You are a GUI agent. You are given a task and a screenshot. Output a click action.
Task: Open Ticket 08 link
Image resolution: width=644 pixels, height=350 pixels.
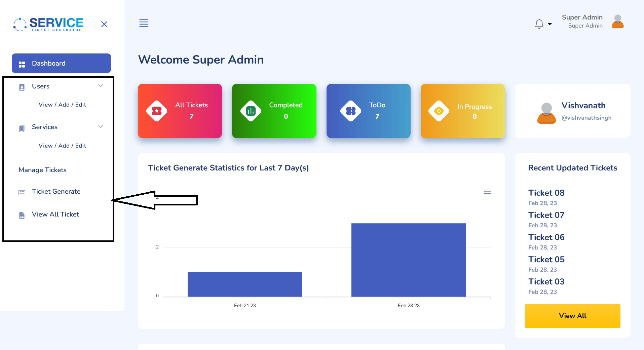tap(546, 193)
